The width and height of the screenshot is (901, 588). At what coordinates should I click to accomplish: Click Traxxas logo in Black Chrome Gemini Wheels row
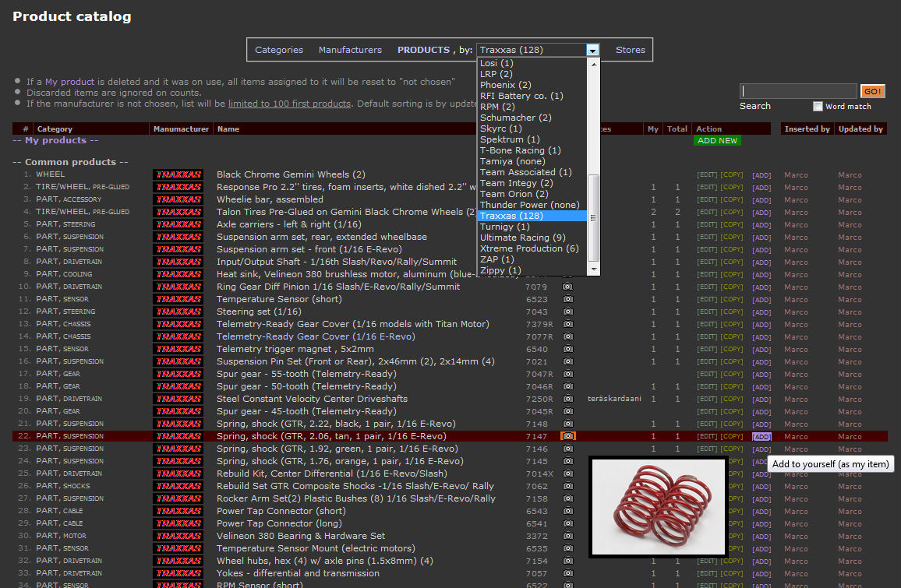(x=178, y=174)
